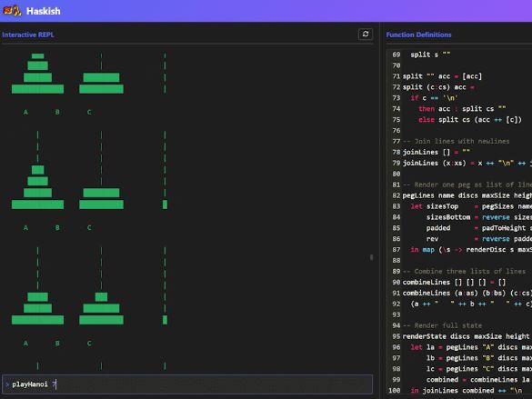
Task: Click comment Render full state
Action: [x=442, y=325]
